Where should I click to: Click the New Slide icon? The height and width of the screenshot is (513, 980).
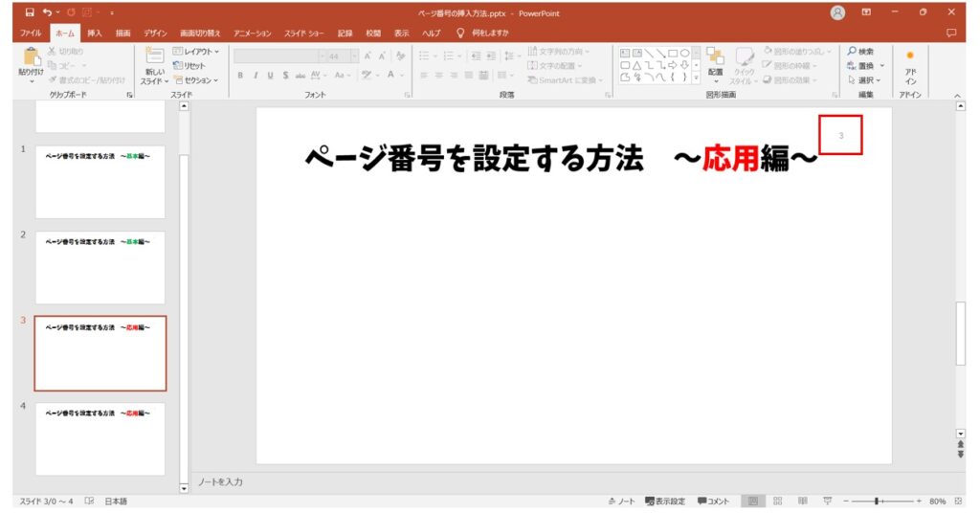(154, 56)
